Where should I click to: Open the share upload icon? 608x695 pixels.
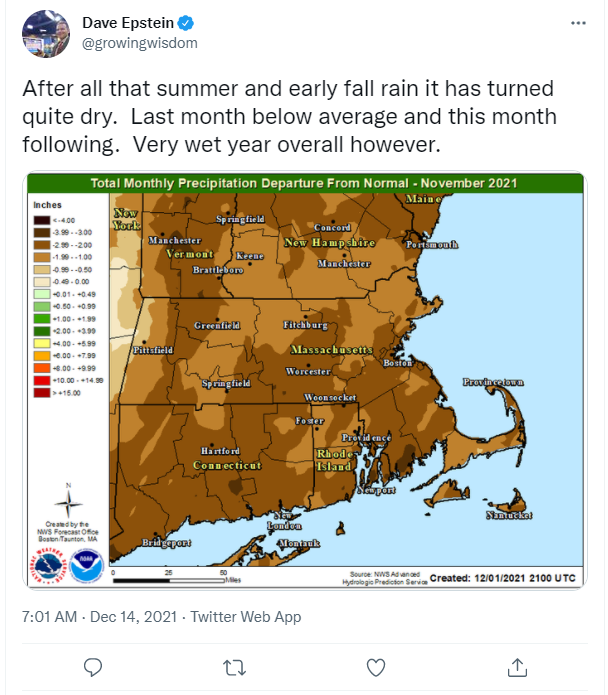pos(517,668)
